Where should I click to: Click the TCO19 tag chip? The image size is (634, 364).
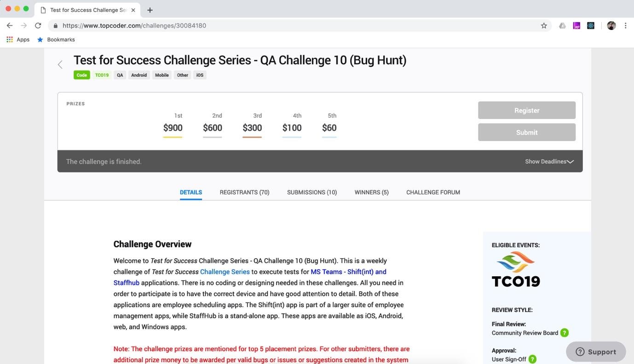click(x=102, y=75)
